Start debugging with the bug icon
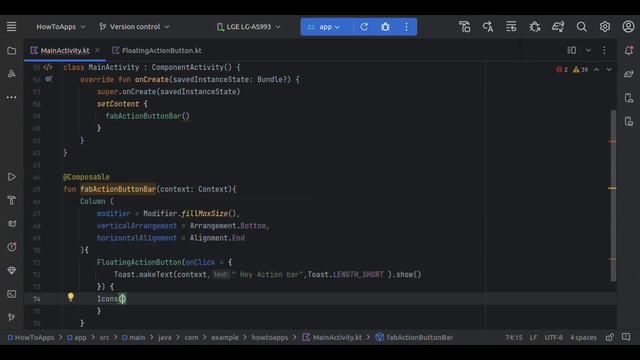The height and width of the screenshot is (360, 640). point(385,27)
